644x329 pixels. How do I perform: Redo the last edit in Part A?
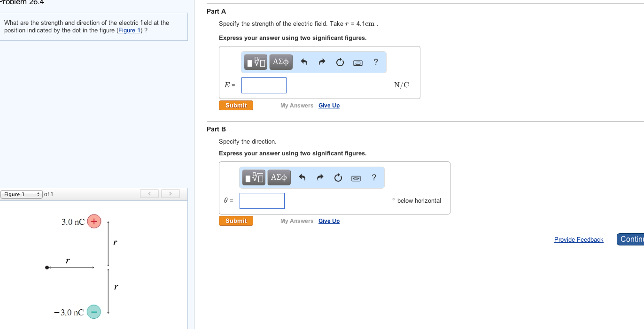click(322, 62)
